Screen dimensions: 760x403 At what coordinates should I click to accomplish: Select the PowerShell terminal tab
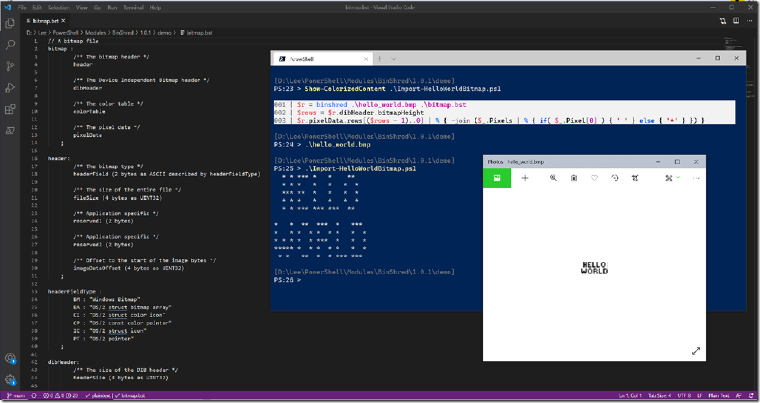pos(322,59)
